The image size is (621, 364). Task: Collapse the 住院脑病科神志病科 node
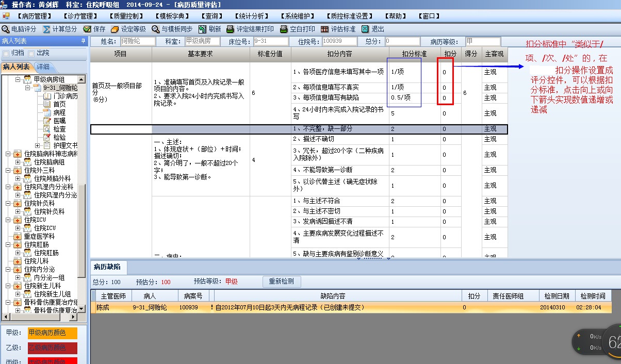[x=7, y=154]
